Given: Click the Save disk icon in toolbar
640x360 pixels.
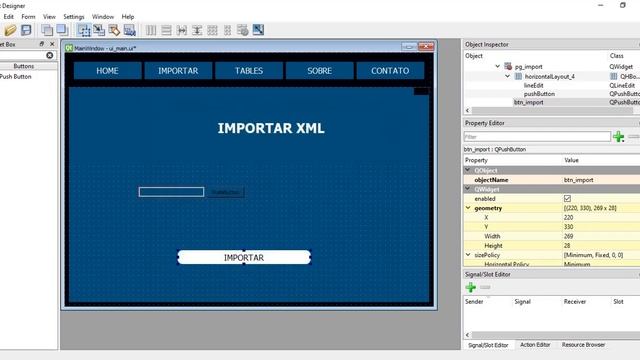Looking at the screenshot, I should [26, 30].
